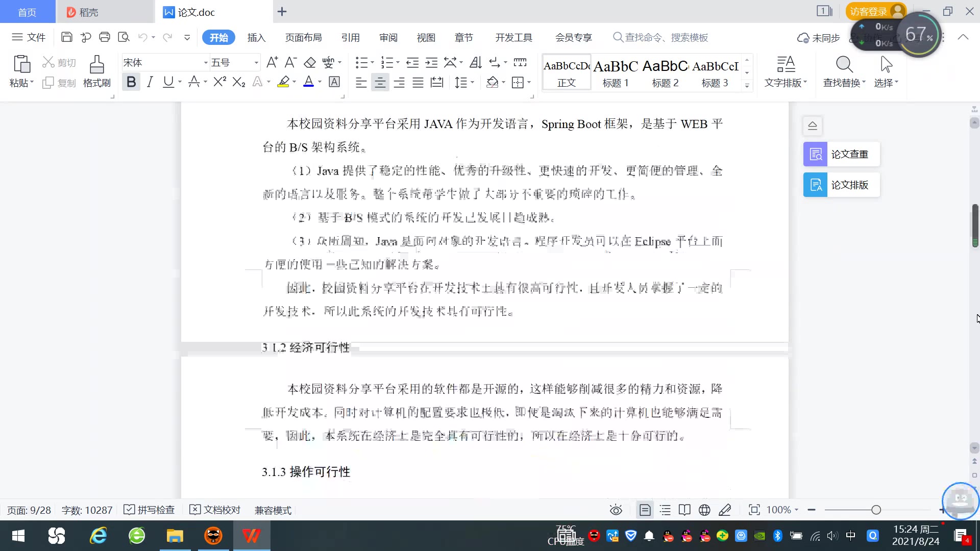The width and height of the screenshot is (980, 551).
Task: Click the Print icon in quick access bar
Action: (105, 37)
